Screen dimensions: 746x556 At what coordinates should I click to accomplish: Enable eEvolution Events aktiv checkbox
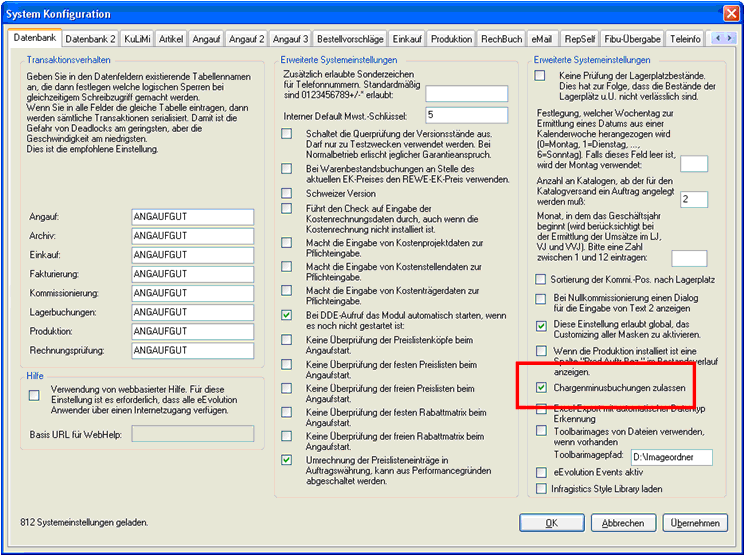(541, 472)
